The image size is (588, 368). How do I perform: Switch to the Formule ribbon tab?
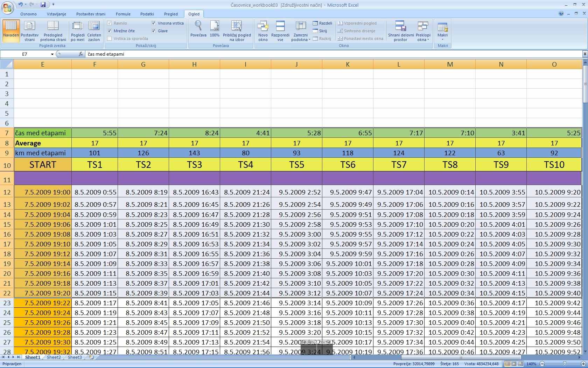123,14
